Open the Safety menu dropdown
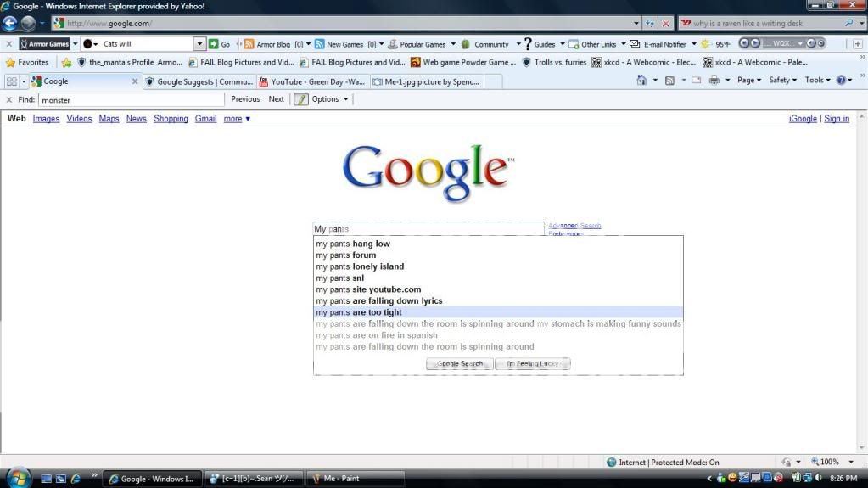Image resolution: width=868 pixels, height=488 pixels. (x=783, y=81)
